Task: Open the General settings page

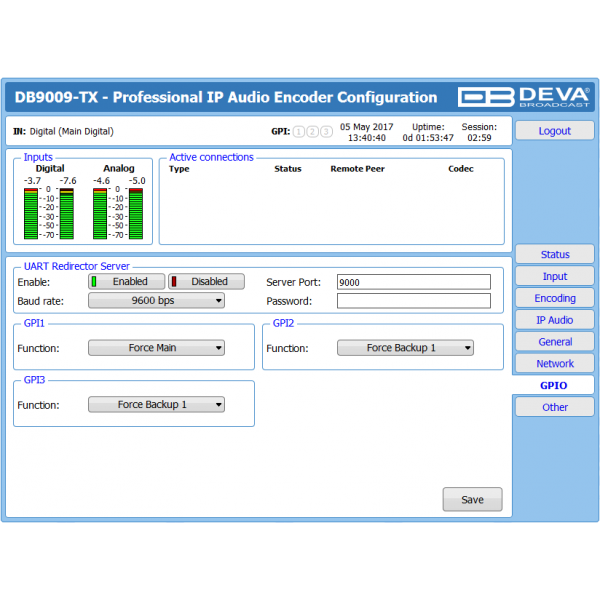Action: [x=554, y=341]
